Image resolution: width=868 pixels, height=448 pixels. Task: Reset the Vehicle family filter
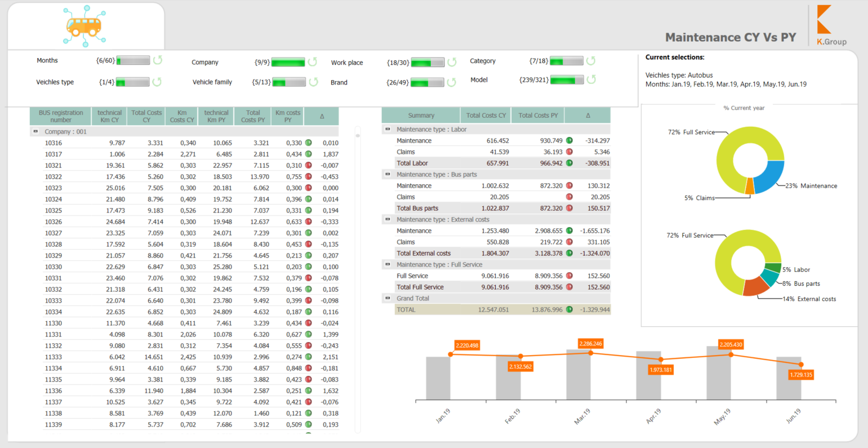coord(313,82)
